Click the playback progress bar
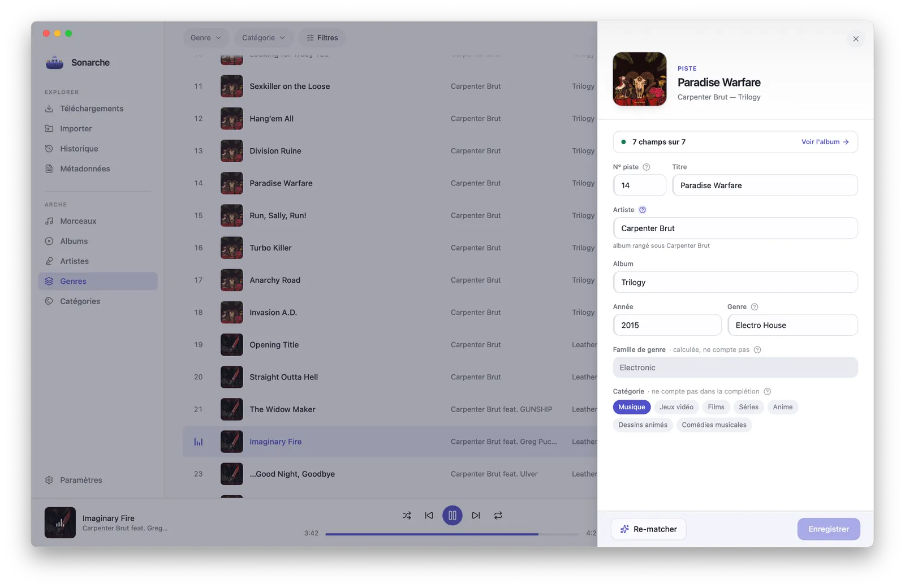905x588 pixels. [452, 534]
